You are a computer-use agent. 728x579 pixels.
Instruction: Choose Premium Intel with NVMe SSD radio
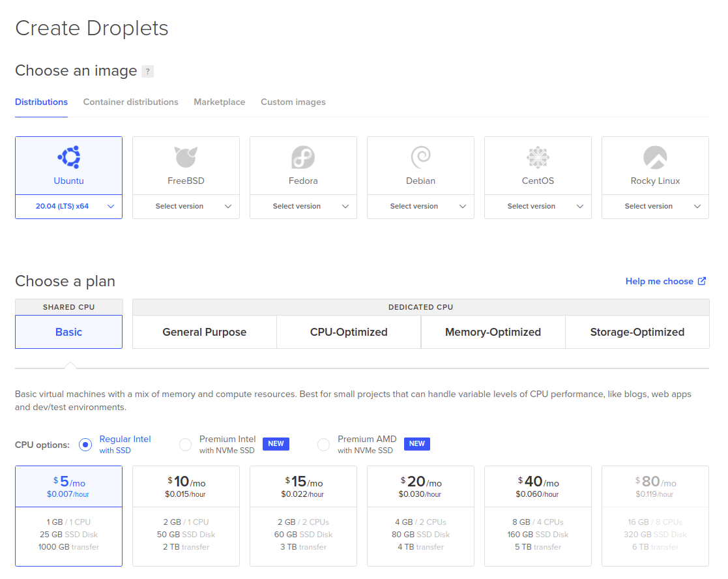click(x=185, y=444)
